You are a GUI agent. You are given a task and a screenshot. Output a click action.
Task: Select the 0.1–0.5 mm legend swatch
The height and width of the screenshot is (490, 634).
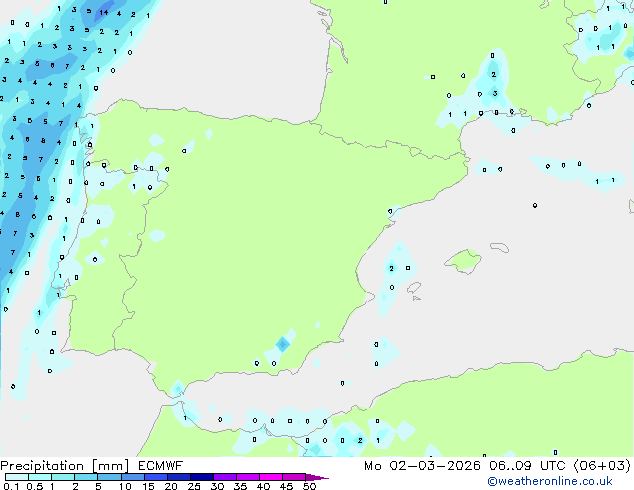17,477
